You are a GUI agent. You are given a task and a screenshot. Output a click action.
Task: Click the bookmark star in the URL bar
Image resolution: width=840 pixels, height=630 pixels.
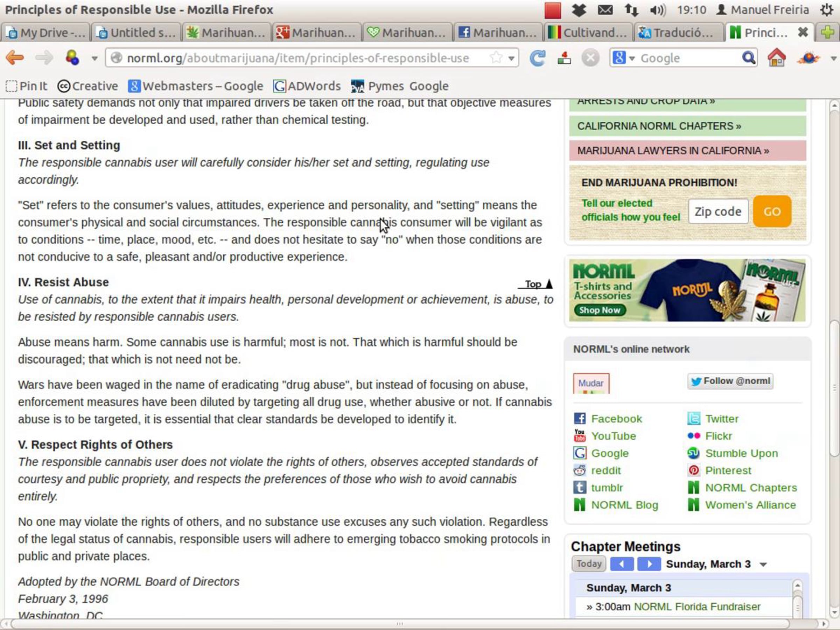click(496, 58)
